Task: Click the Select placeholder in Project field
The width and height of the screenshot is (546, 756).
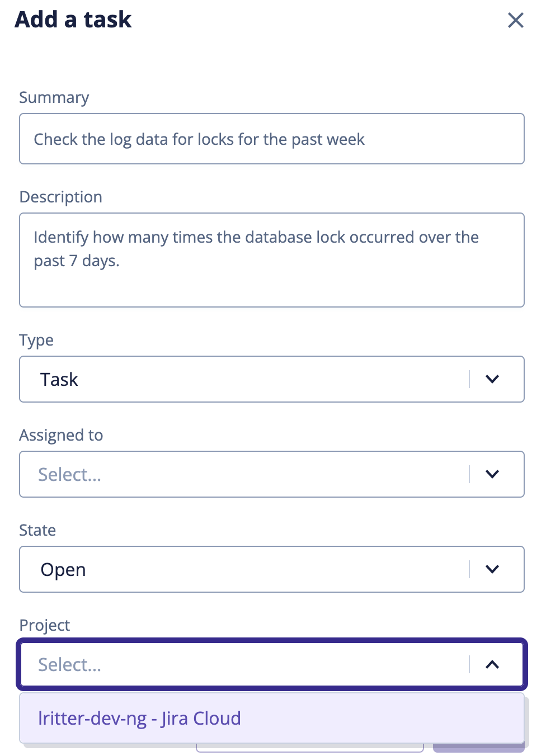Action: tap(69, 664)
